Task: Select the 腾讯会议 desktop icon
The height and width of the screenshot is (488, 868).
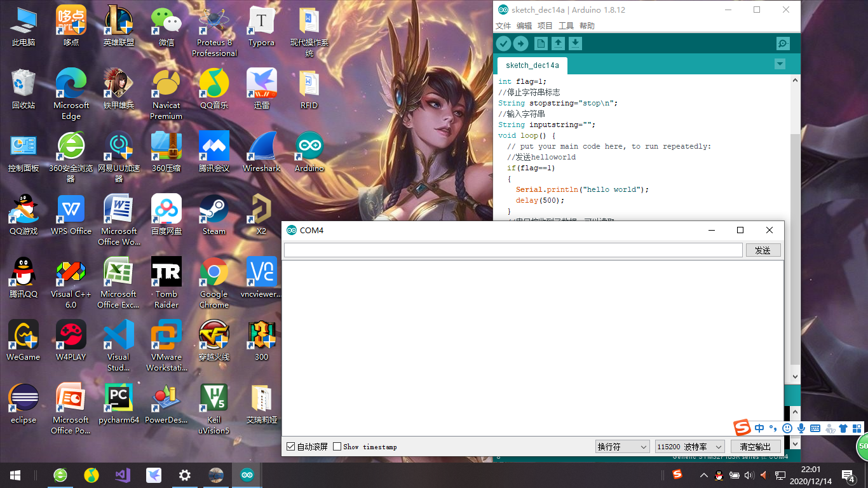Action: pyautogui.click(x=214, y=152)
